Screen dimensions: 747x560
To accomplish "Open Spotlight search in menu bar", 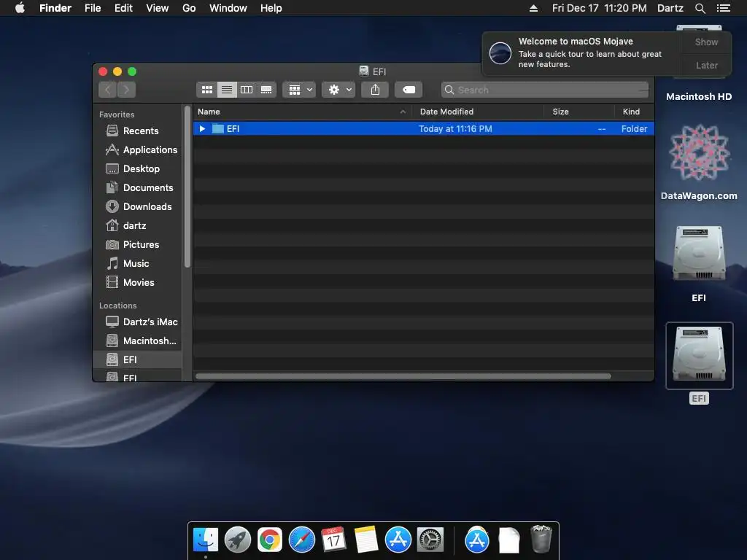I will [700, 8].
